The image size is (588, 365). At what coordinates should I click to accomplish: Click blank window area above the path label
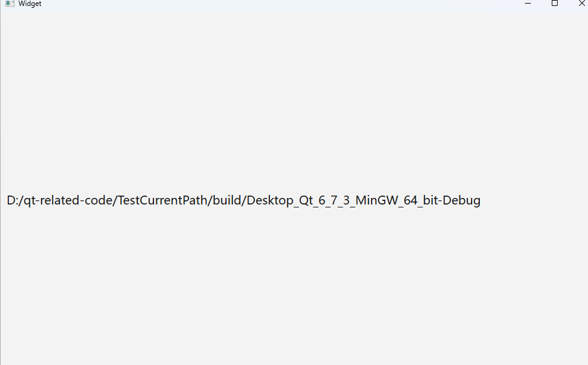[x=294, y=101]
